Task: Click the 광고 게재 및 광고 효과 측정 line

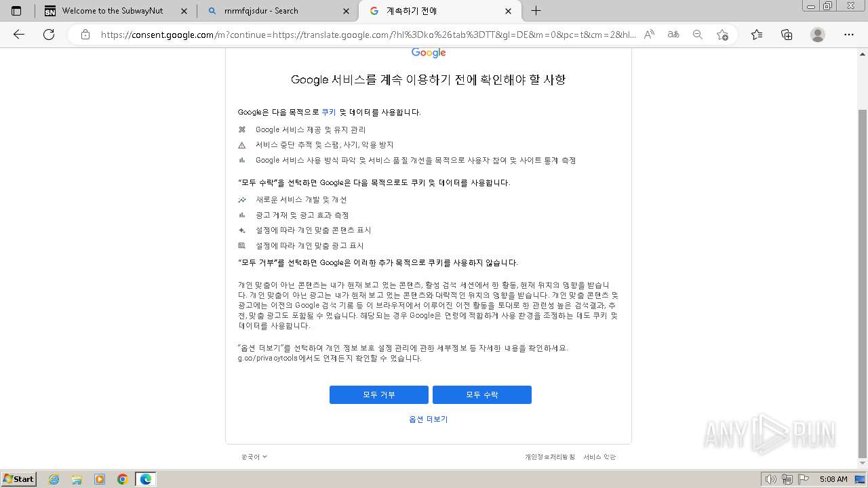Action: coord(302,216)
